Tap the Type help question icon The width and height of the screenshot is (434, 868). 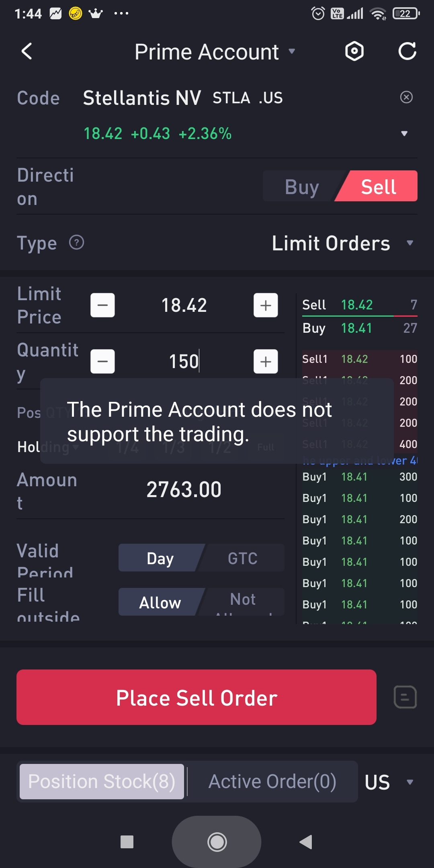click(76, 242)
